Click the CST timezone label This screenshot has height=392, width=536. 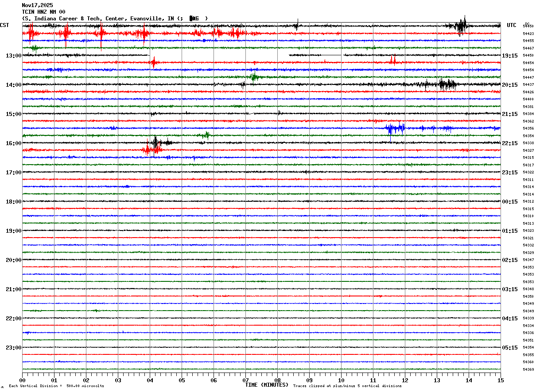[5, 25]
